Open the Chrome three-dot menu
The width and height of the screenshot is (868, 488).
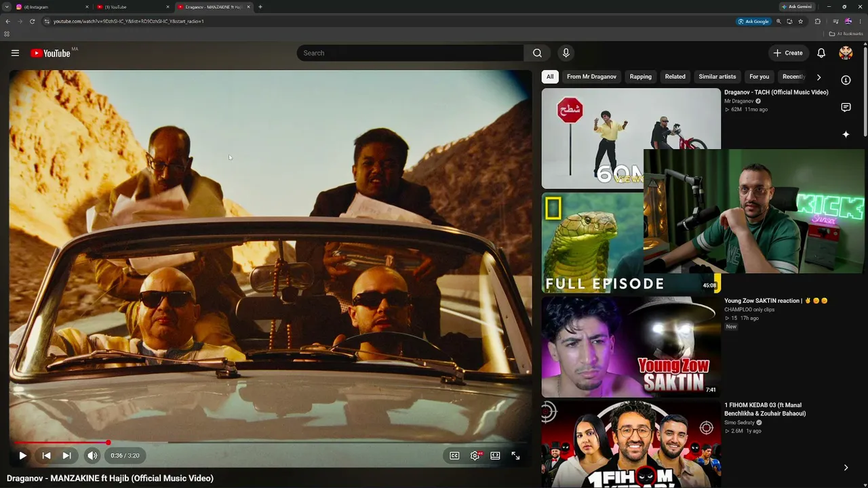[860, 21]
